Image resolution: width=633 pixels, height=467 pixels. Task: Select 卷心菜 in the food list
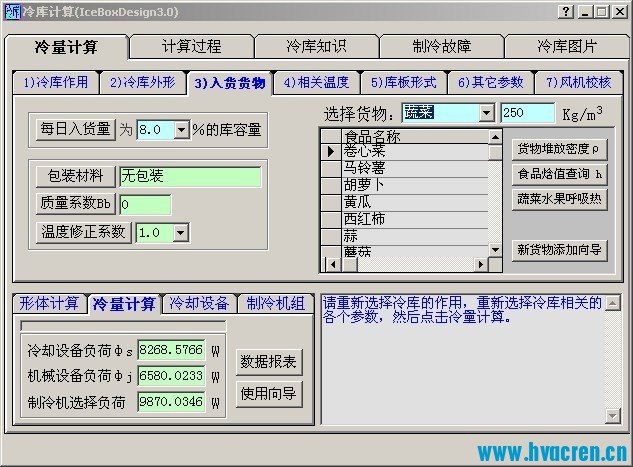(414, 152)
